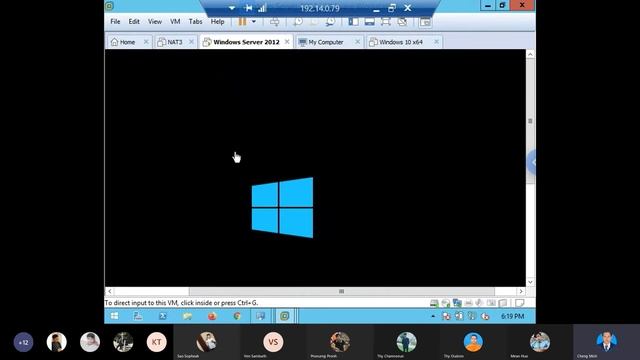Close the NAT3 tab

(191, 42)
